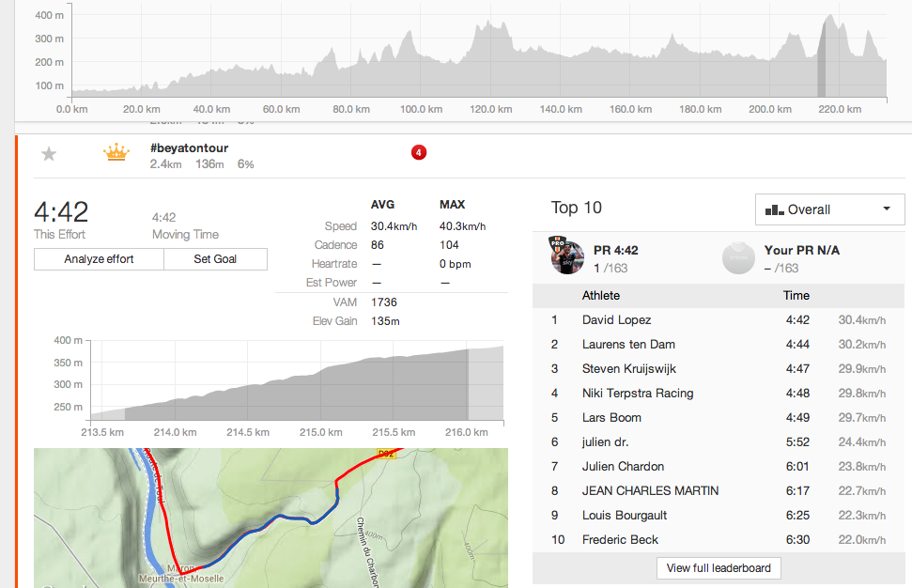Click the Analyze effort button
Screen dimensions: 912x588
[x=99, y=259]
